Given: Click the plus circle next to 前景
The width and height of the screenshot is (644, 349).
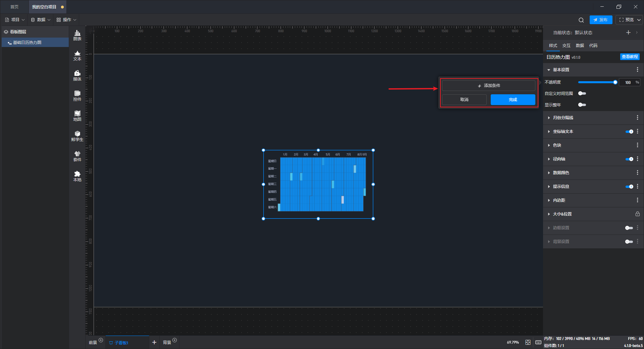Looking at the screenshot, I should [x=101, y=340].
